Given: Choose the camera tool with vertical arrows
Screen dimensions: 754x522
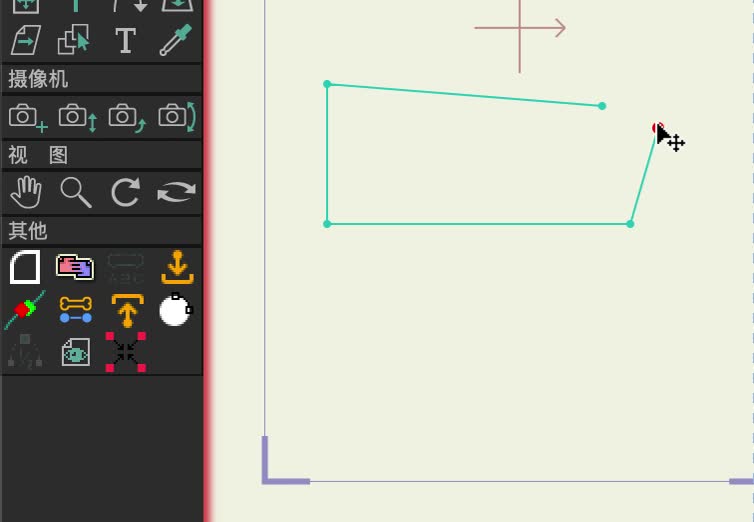Looking at the screenshot, I should (x=77, y=117).
